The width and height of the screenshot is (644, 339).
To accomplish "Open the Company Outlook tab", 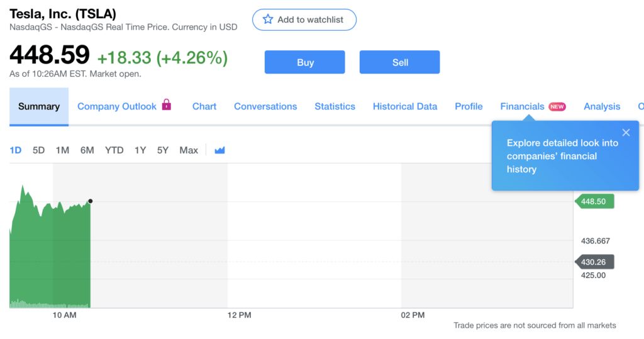I will point(116,106).
